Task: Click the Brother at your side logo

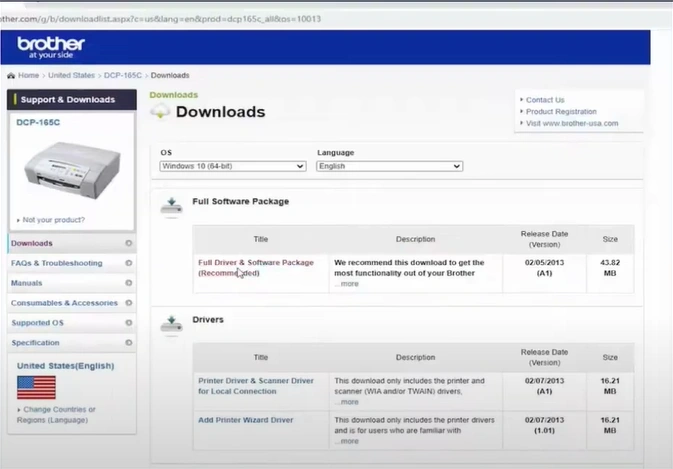Action: (x=50, y=47)
